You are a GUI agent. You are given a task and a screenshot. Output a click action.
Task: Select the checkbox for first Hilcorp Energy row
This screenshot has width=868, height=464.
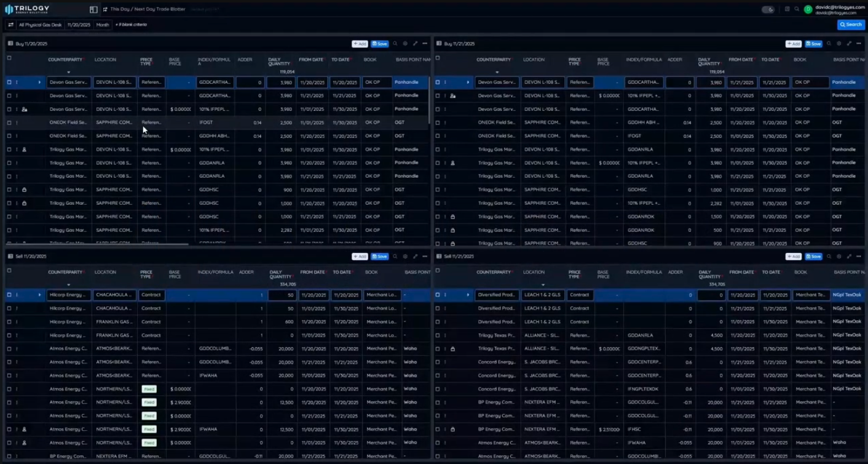[x=9, y=295]
